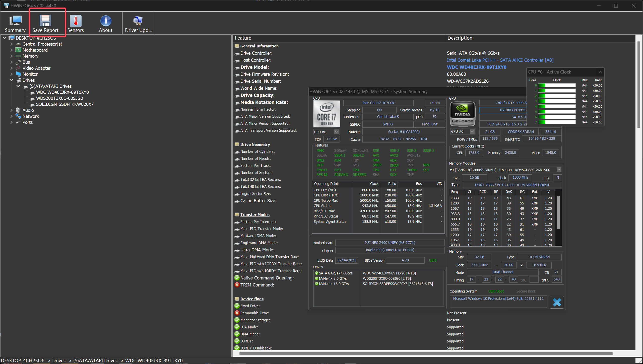Click the Motherboard tree icon
Viewport: 643px width, 364px height.
[18, 50]
